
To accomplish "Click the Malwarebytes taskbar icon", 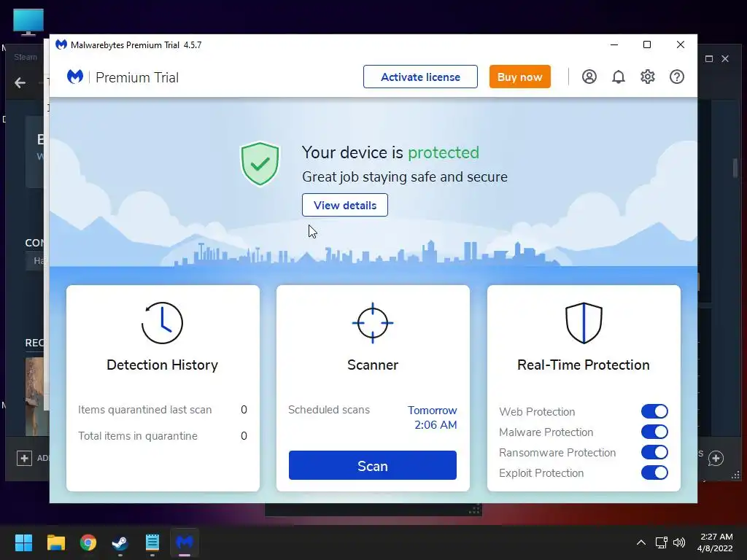I will tap(185, 542).
